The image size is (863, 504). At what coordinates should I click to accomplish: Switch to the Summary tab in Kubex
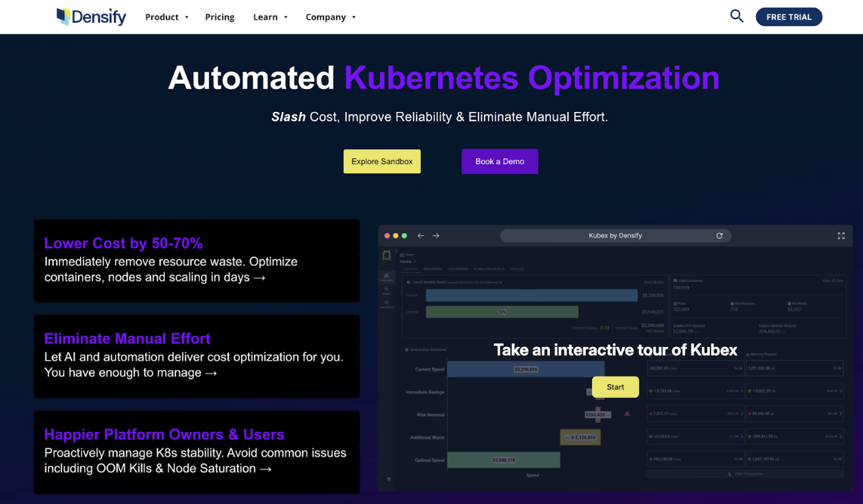pos(410,269)
